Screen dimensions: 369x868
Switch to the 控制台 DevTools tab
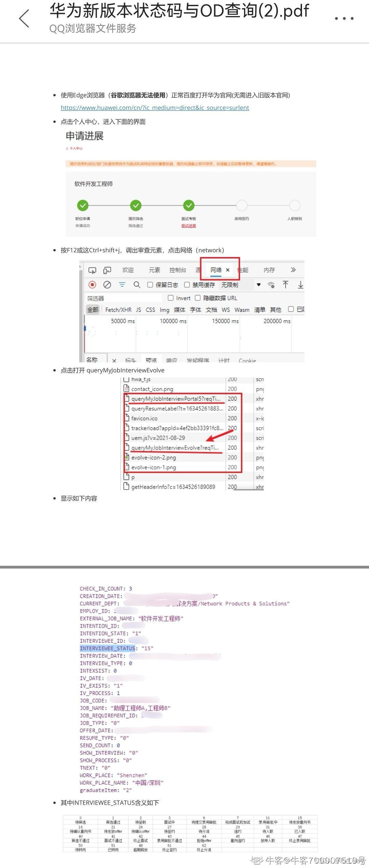pos(178,270)
